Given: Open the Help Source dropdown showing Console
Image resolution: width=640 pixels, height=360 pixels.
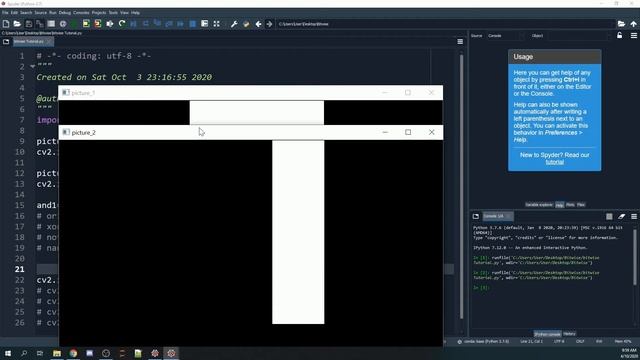Looking at the screenshot, I should pos(506,36).
